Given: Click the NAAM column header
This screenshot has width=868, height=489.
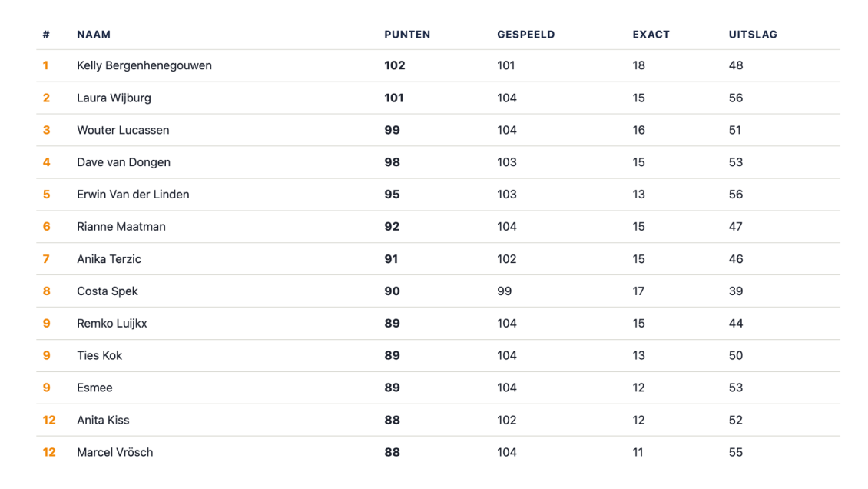Looking at the screenshot, I should click(x=94, y=35).
